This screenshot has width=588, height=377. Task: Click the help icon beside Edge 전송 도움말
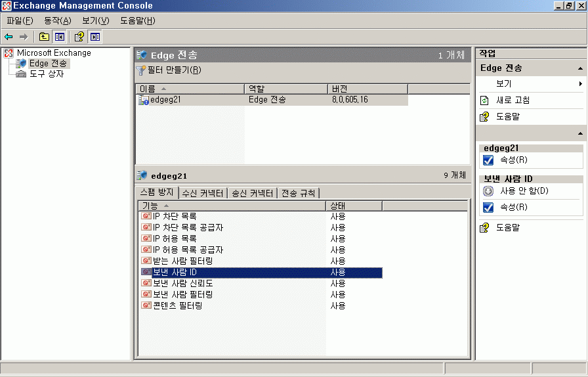tap(484, 117)
